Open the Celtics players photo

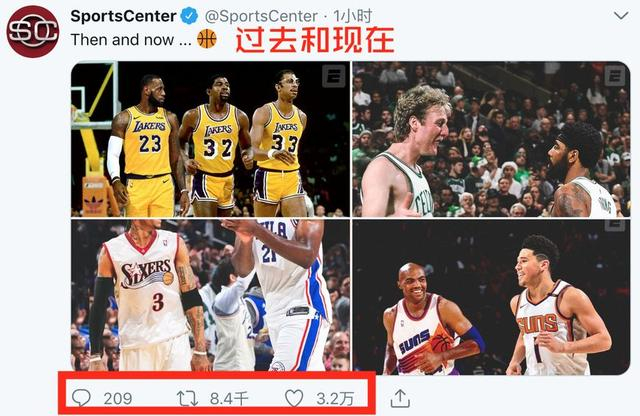tap(491, 139)
